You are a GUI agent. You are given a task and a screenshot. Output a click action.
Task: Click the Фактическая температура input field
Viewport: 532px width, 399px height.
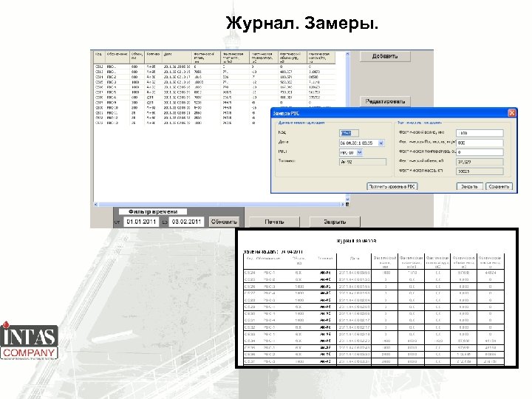[480, 152]
